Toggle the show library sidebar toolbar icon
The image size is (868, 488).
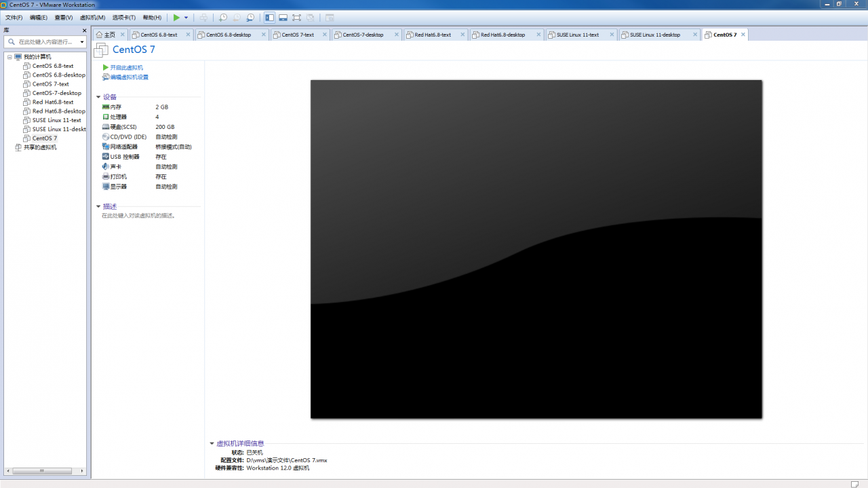pos(269,18)
